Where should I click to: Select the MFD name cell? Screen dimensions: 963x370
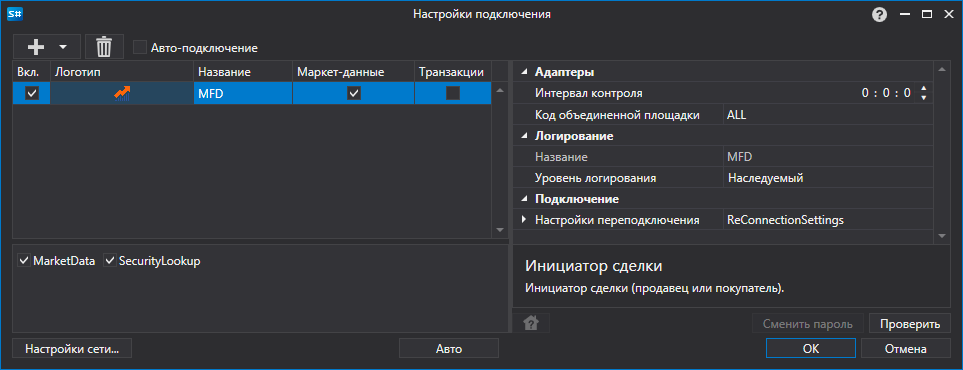pyautogui.click(x=243, y=93)
